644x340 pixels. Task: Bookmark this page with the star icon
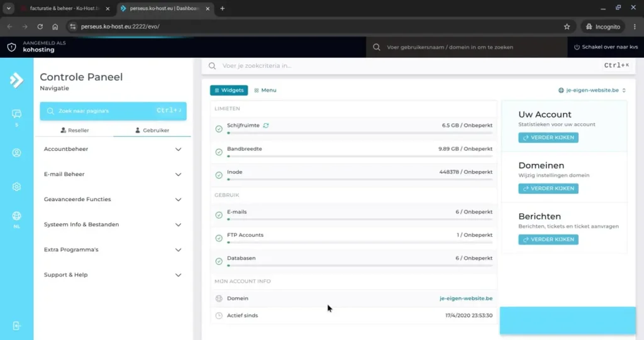point(567,26)
